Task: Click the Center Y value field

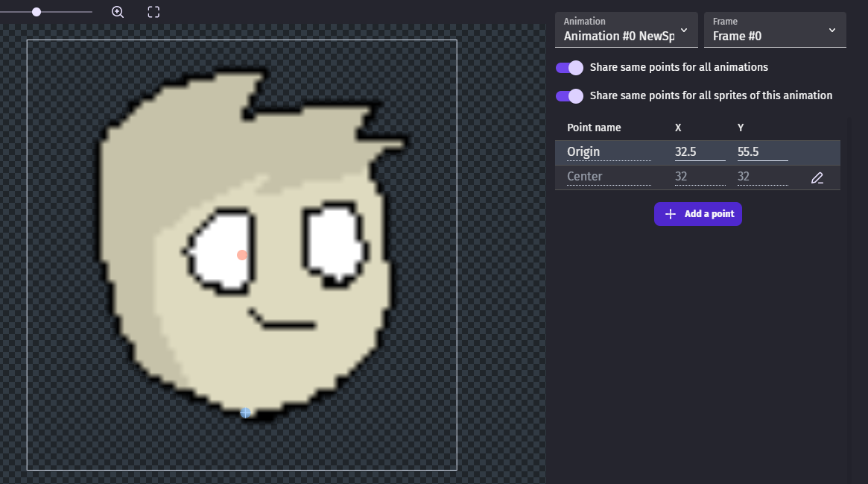Action: (762, 177)
